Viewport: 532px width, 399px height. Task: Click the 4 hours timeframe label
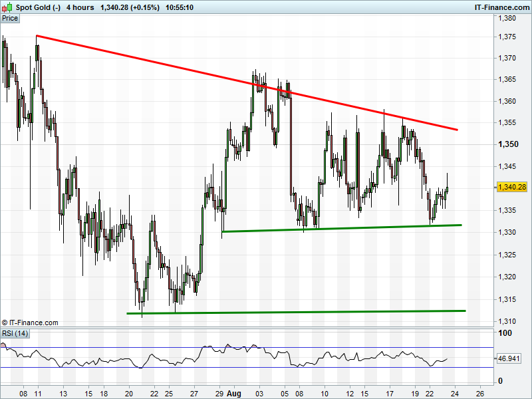[x=80, y=7]
